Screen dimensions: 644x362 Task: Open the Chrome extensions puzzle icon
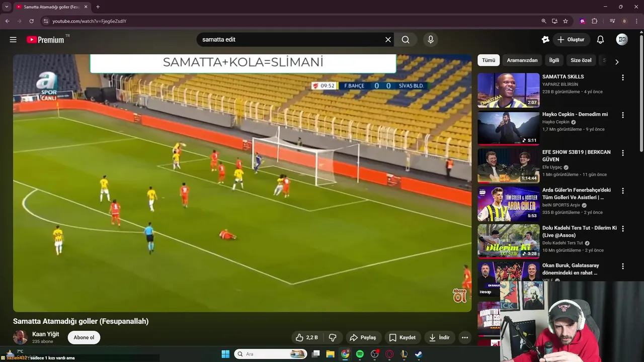[595, 21]
